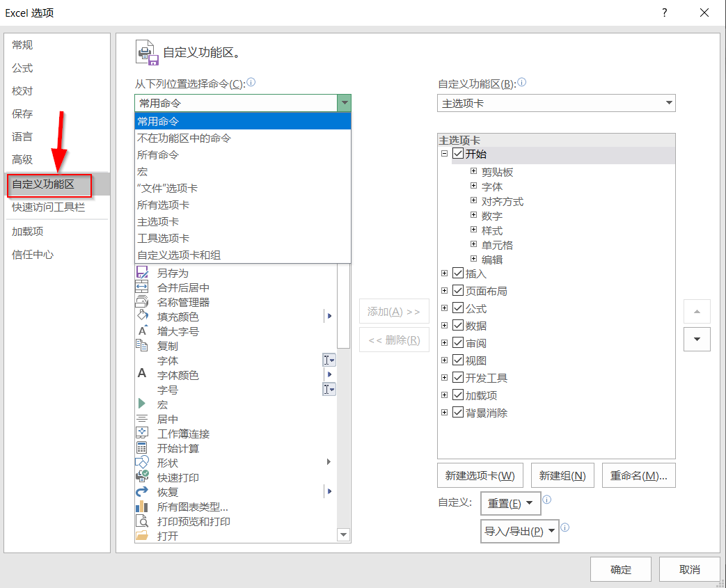Click the 开始计算 calculator icon
Screen dimensions: 726x588
click(x=142, y=447)
